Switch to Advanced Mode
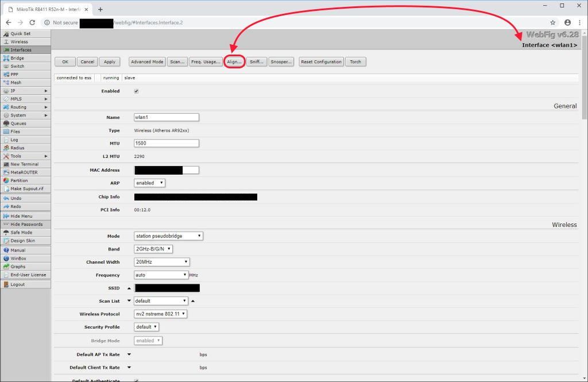The image size is (588, 382). (x=147, y=62)
